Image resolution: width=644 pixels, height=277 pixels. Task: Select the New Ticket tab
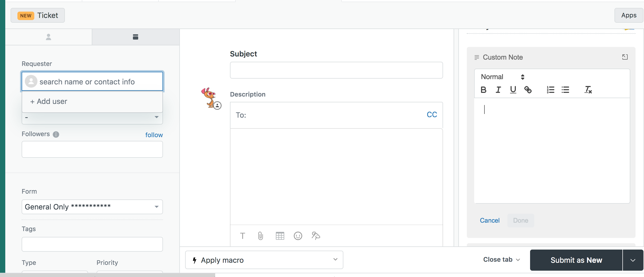click(38, 15)
